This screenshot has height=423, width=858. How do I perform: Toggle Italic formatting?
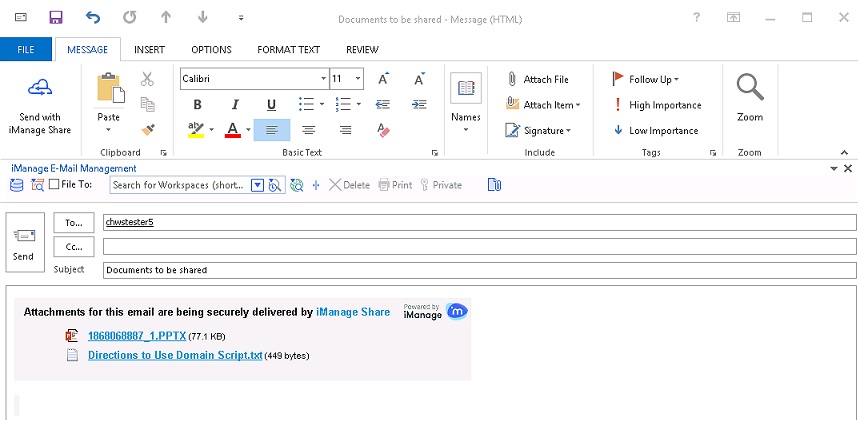[235, 105]
